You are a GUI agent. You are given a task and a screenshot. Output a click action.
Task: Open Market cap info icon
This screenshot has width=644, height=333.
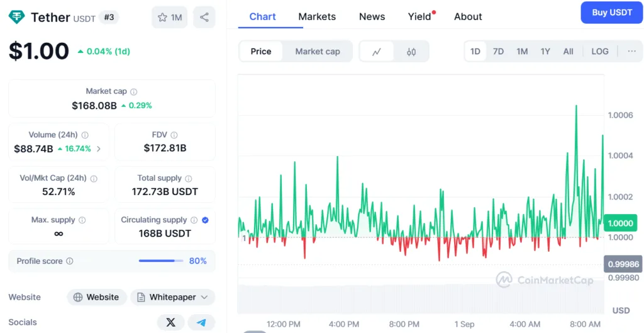(x=134, y=92)
